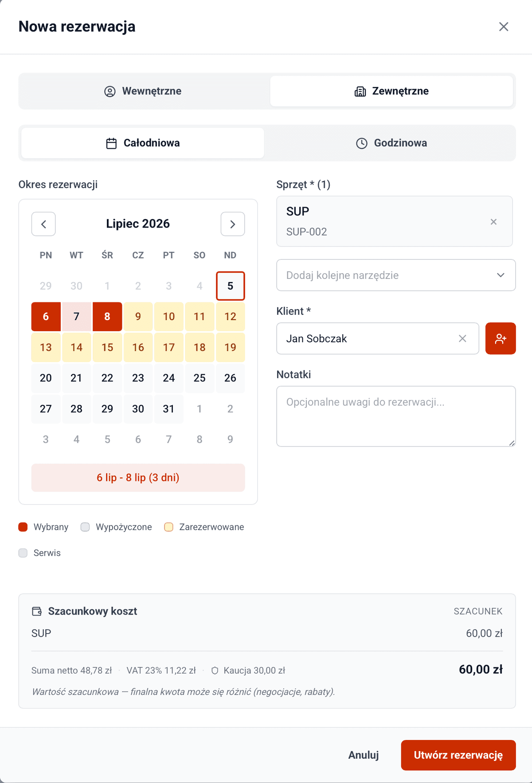
Task: Open Dodaj kolejne narzędzie dropdown
Action: (396, 275)
